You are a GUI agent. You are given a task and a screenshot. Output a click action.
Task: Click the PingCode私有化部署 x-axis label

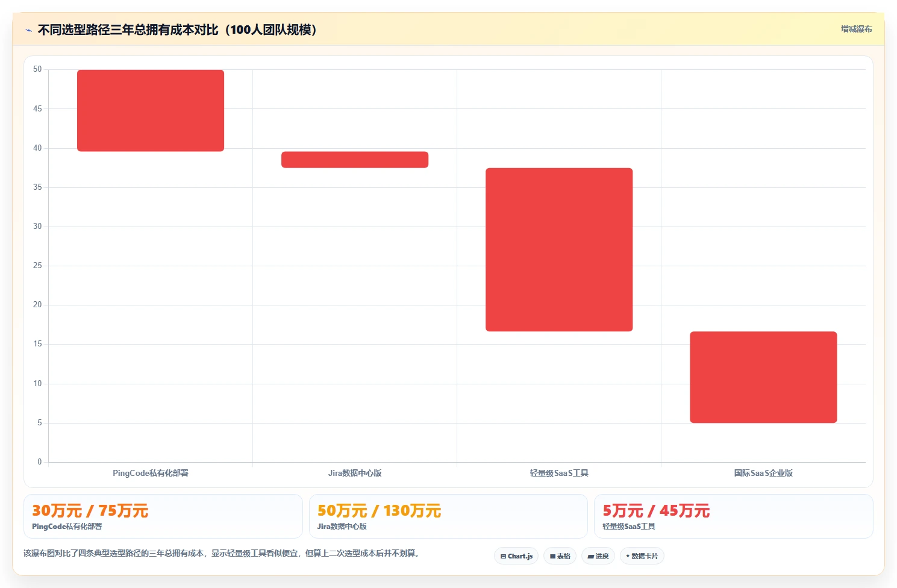coord(151,473)
